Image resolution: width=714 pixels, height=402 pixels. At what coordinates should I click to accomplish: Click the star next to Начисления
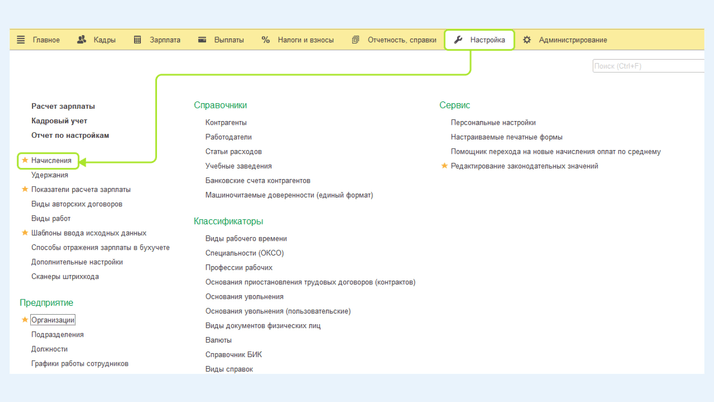coord(25,160)
